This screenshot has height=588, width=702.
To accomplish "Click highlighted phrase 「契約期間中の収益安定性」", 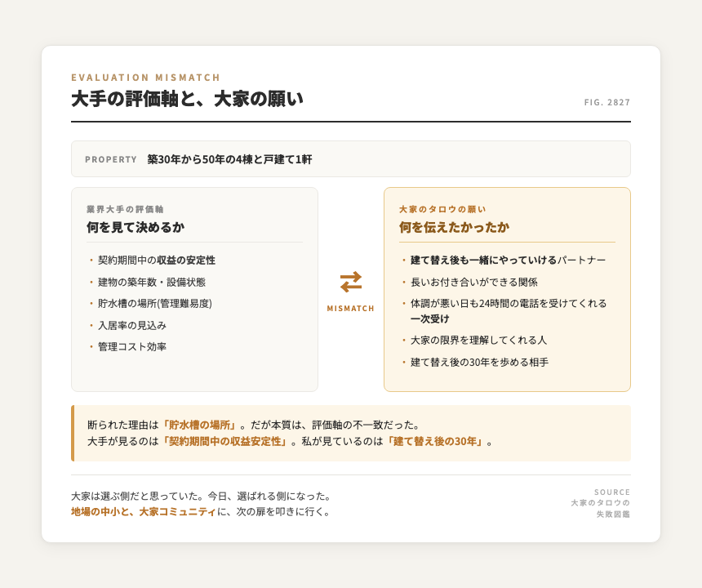I will point(224,442).
